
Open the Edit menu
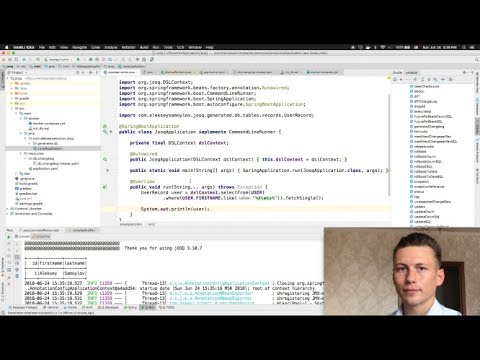tap(52, 47)
